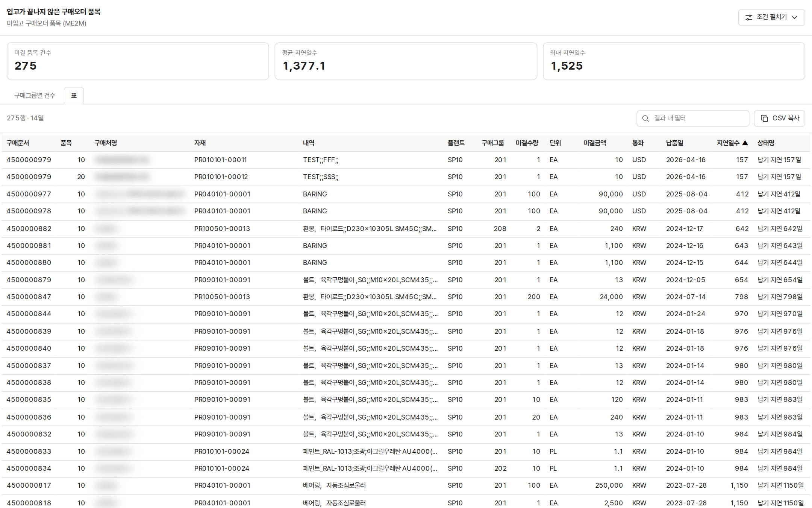
Task: Click amount 24,000 cell
Action: point(611,297)
